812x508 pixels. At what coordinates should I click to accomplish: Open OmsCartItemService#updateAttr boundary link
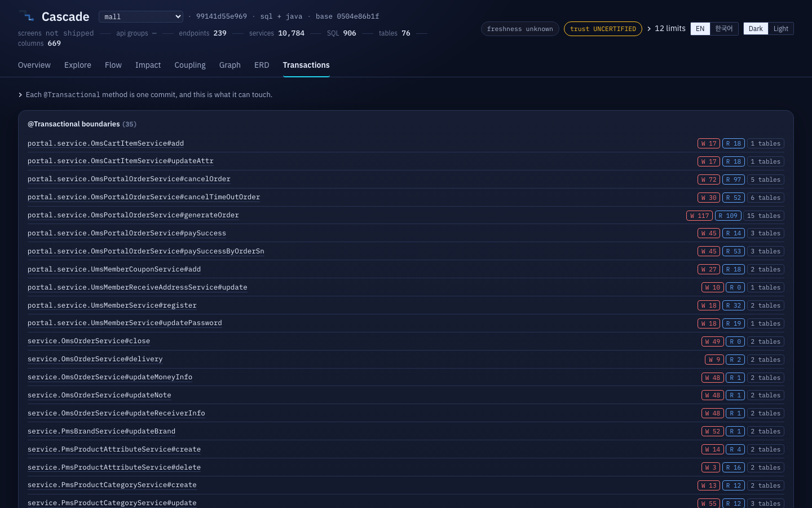pyautogui.click(x=121, y=161)
